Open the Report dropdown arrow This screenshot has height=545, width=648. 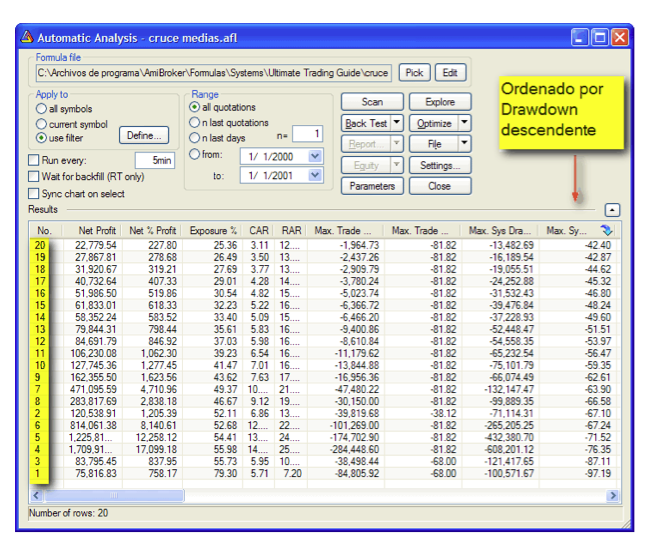(397, 143)
